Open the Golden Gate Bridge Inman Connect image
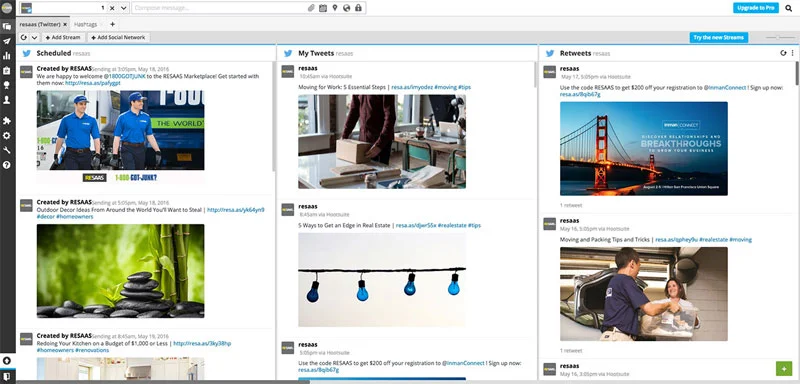 click(644, 149)
